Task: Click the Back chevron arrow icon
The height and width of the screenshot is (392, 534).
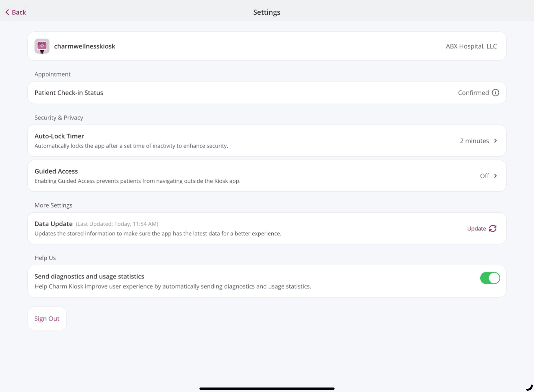Action: [7, 12]
